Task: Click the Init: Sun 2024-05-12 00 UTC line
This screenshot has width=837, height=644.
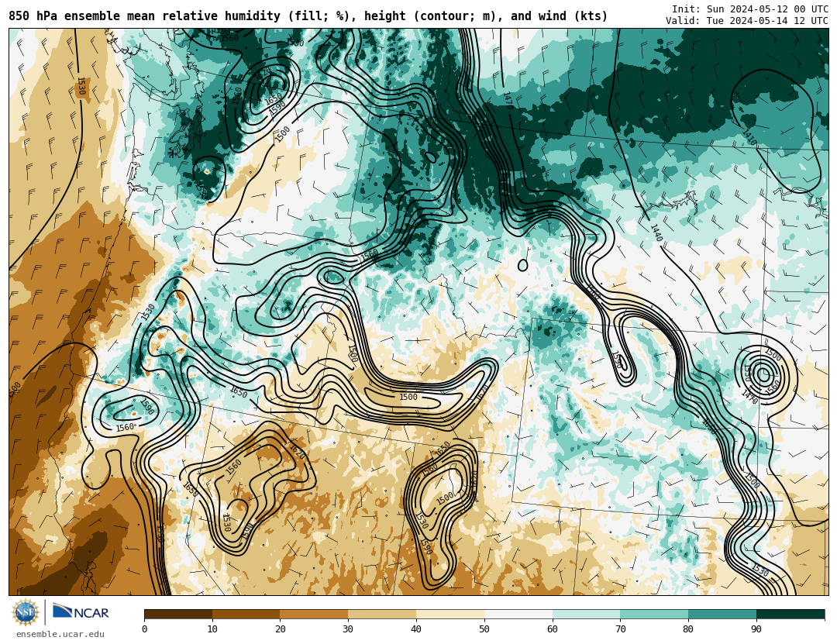Action: pyautogui.click(x=750, y=9)
